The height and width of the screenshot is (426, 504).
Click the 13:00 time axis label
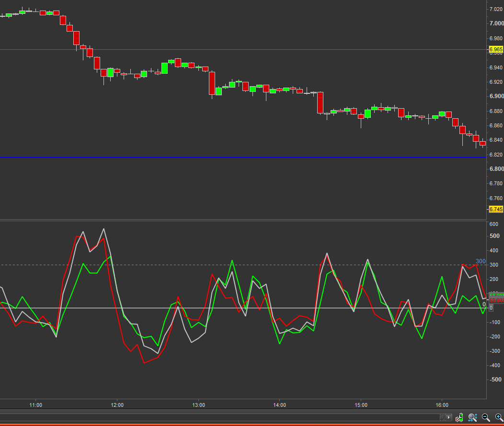[199, 405]
